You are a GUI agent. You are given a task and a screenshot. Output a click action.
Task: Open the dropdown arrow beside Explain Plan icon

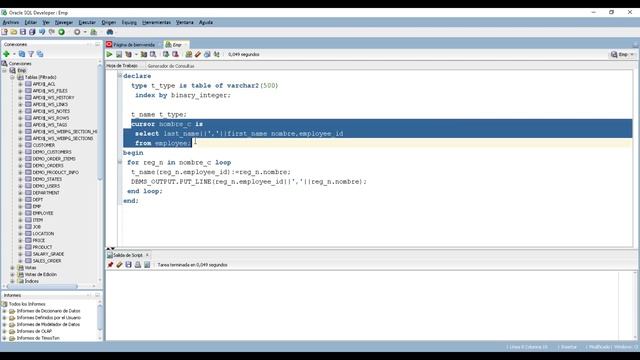(136, 54)
